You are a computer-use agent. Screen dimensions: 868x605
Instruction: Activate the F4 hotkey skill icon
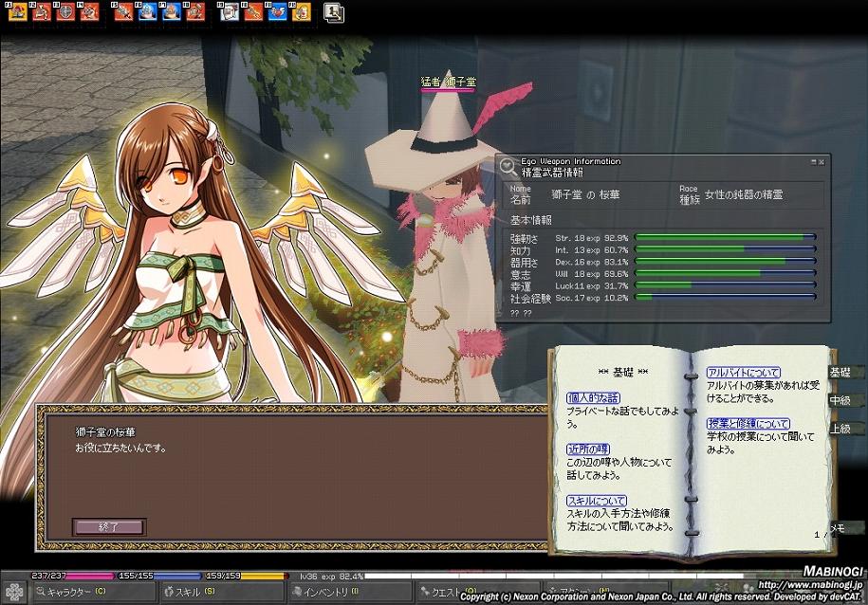[90, 11]
